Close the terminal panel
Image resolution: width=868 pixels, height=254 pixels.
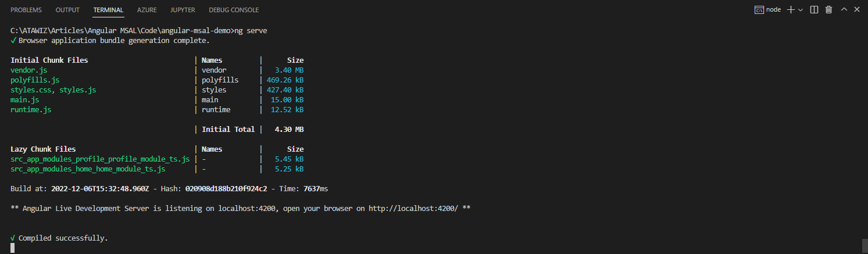tap(858, 10)
